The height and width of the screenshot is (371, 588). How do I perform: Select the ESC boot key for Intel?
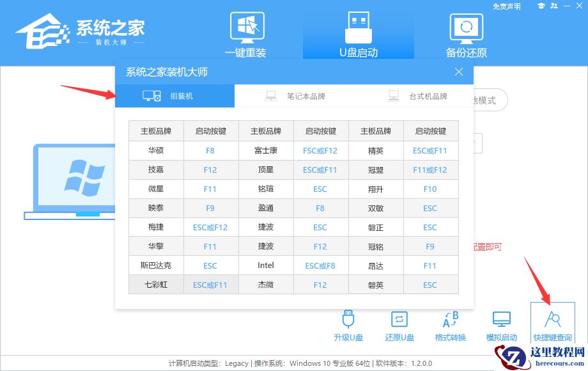[x=320, y=265]
